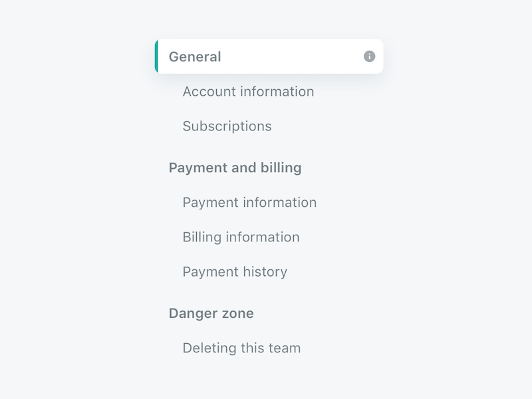The width and height of the screenshot is (532, 399).
Task: View Payment history
Action: pyautogui.click(x=235, y=272)
